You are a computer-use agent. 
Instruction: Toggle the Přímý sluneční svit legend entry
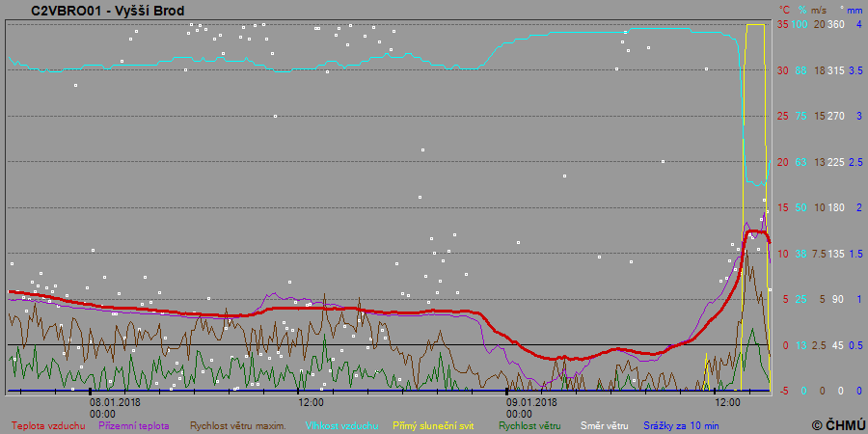click(x=435, y=424)
